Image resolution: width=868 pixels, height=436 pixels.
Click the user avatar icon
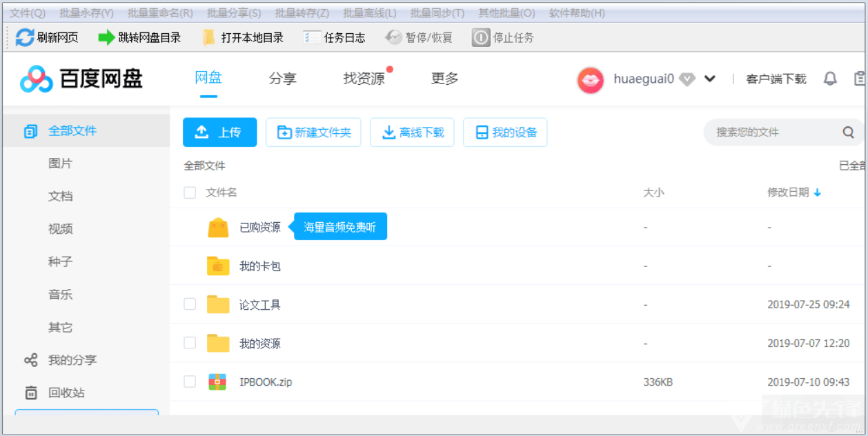point(591,80)
